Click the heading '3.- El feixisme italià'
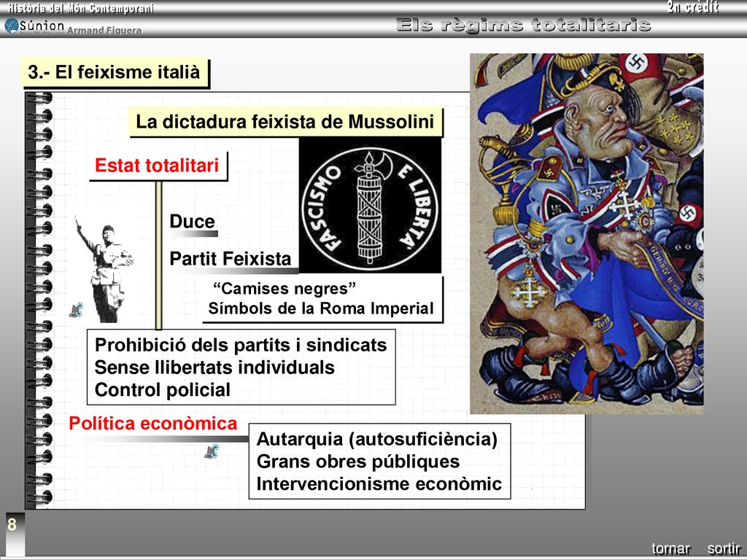The height and width of the screenshot is (560, 747). point(115,72)
